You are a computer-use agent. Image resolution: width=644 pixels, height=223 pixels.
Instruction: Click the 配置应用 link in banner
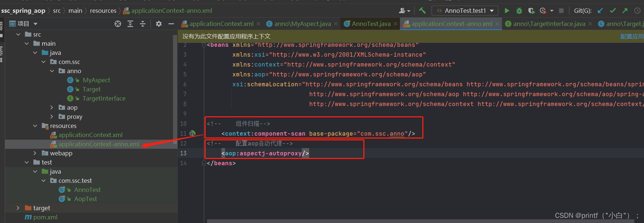tap(632, 36)
